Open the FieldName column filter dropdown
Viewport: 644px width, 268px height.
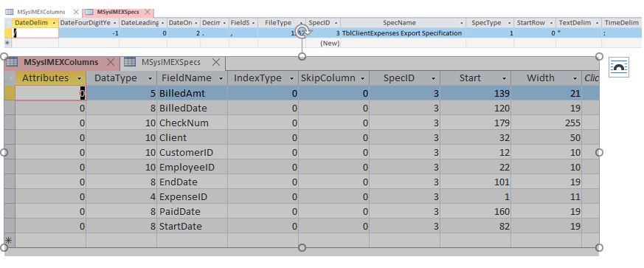tap(221, 78)
